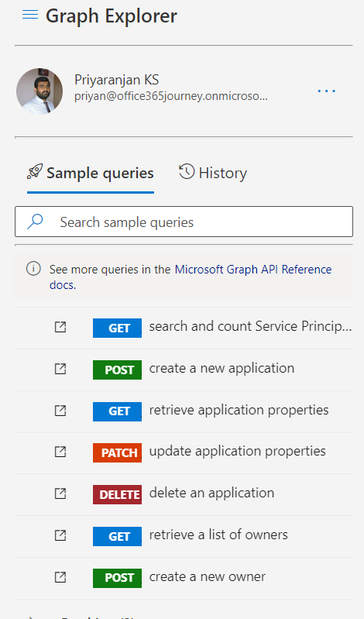The width and height of the screenshot is (364, 619).
Task: Click the DELETE badge for delete an application
Action: (117, 494)
